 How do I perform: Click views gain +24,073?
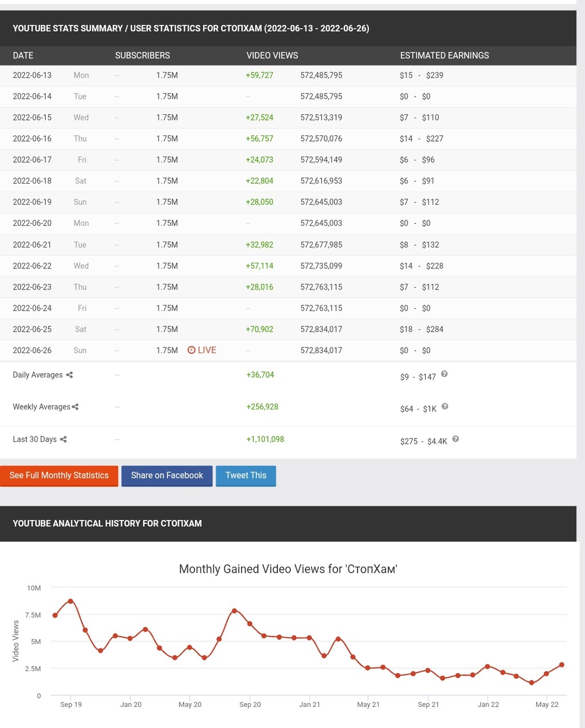click(x=260, y=160)
